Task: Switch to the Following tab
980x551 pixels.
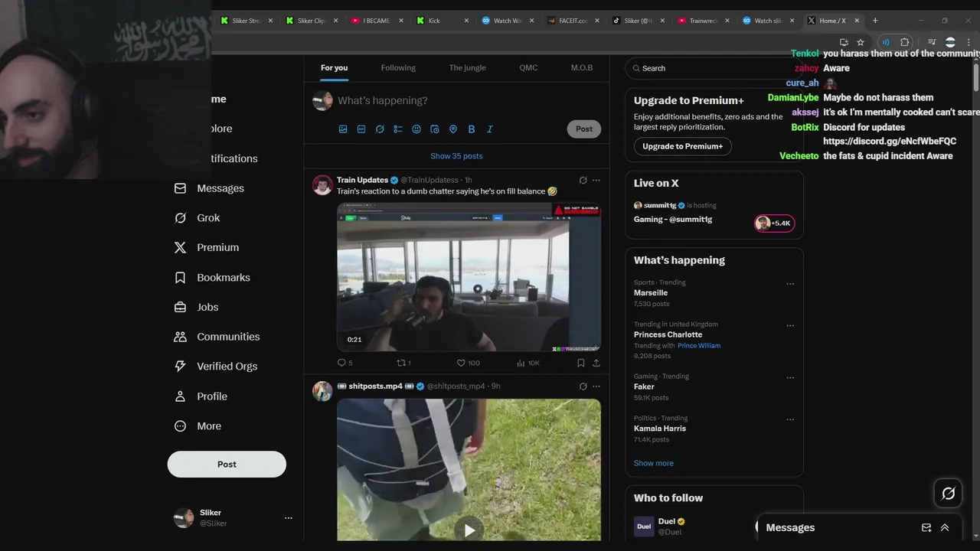Action: tap(398, 68)
